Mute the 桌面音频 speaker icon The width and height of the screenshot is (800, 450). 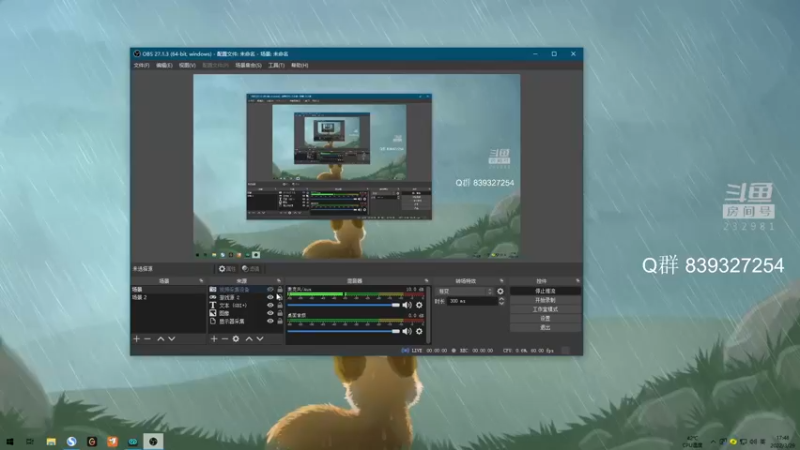[407, 331]
